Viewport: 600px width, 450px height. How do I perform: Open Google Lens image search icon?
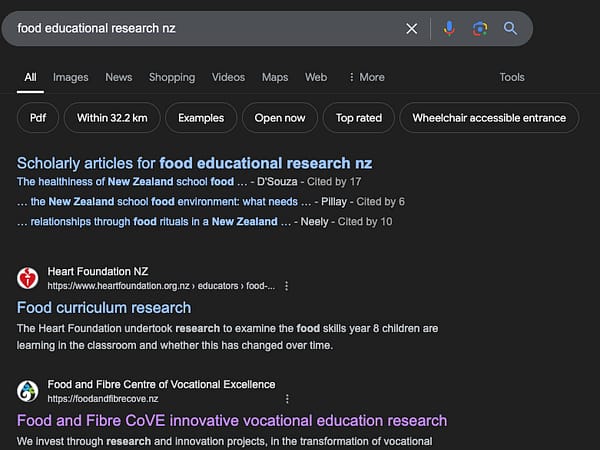(480, 28)
